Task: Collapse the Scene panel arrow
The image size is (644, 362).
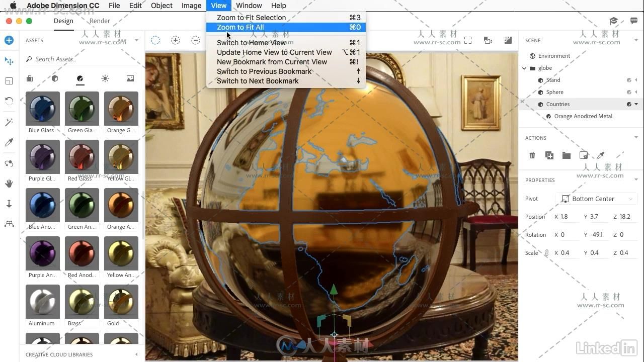Action: [x=636, y=40]
